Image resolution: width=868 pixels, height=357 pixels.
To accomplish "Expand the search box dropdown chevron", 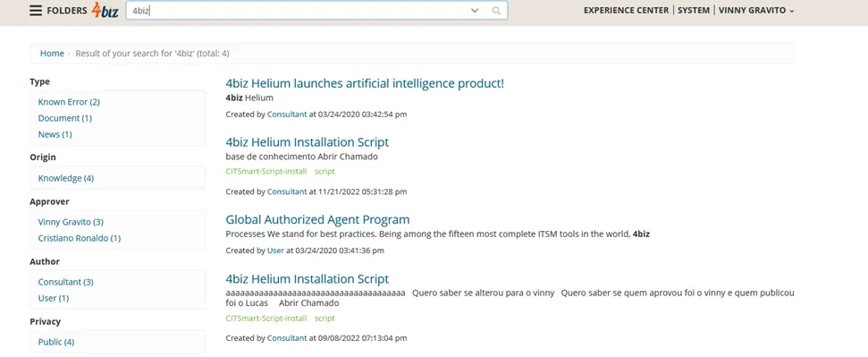I will 475,11.
